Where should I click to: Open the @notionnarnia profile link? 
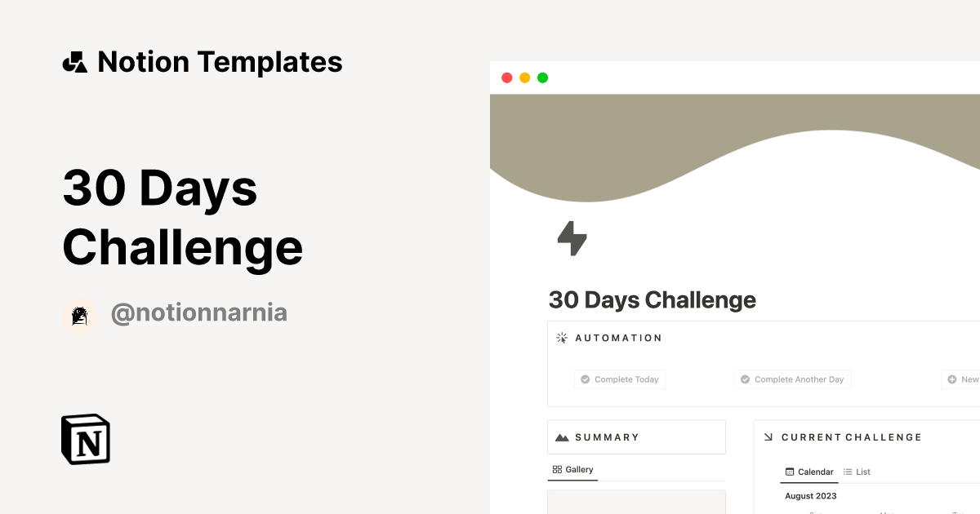point(199,312)
